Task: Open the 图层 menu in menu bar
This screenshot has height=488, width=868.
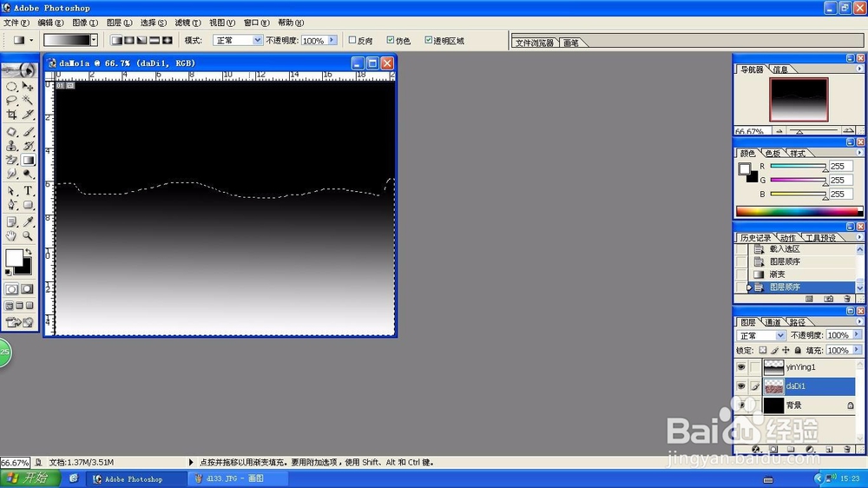Action: tap(119, 23)
